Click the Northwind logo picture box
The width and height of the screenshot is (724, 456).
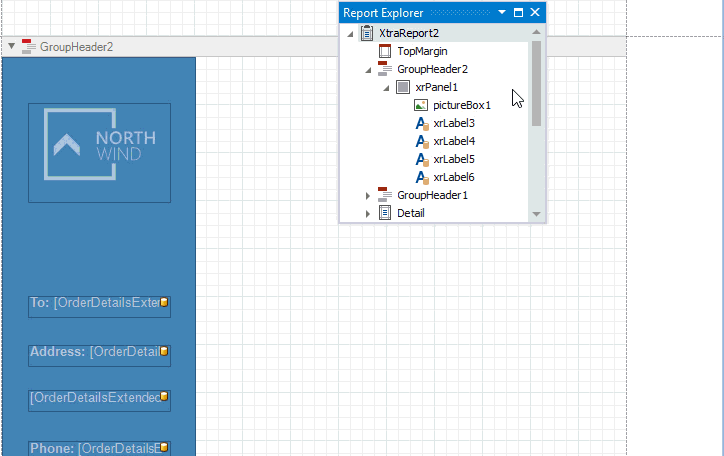tap(99, 152)
